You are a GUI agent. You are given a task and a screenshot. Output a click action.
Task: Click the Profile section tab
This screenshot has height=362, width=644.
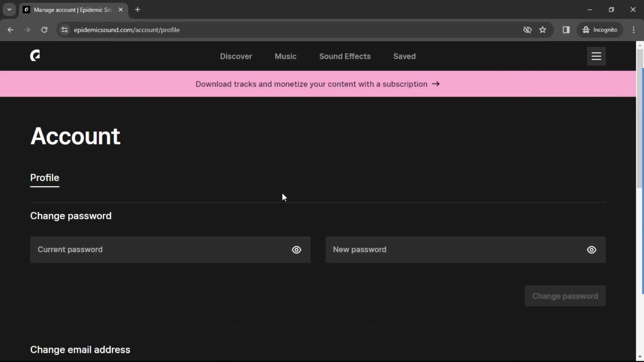(44, 178)
